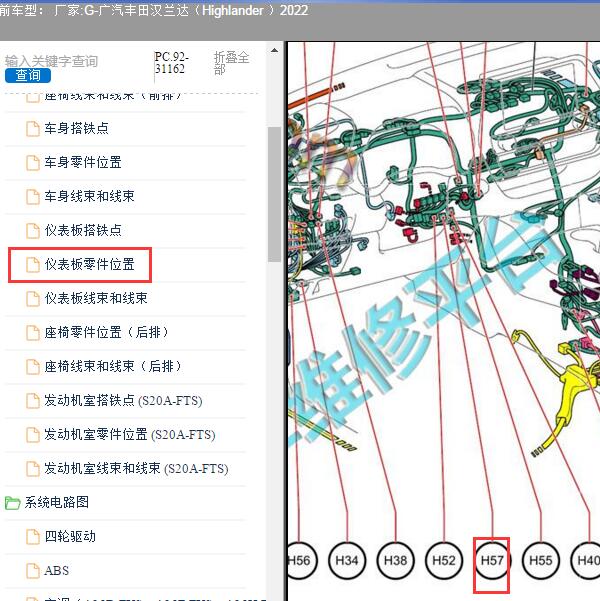The image size is (600, 601).
Task: Click the document icon beside 车身零件位置
Action: pos(33,163)
